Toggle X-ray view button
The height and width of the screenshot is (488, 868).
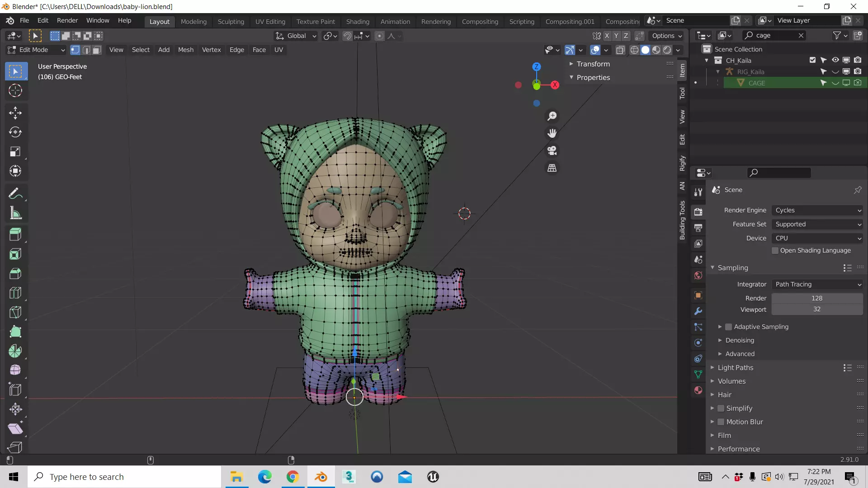(x=620, y=50)
